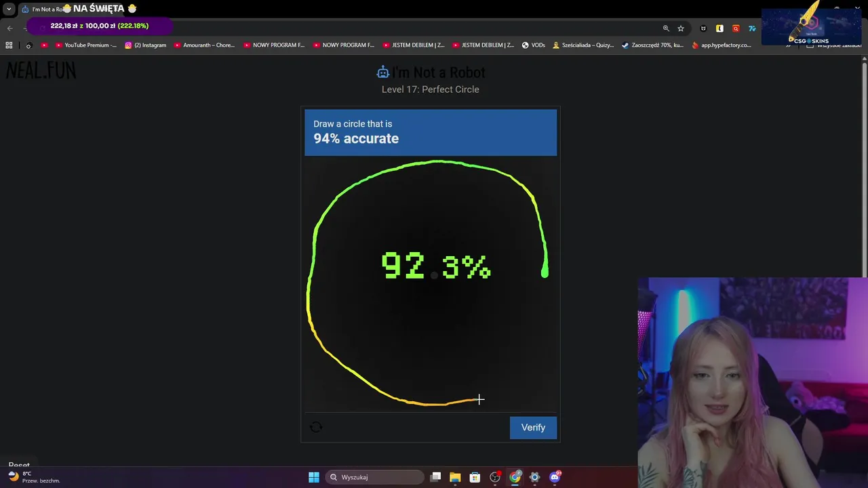
Task: Open the Settings gear on the taskbar
Action: click(534, 477)
